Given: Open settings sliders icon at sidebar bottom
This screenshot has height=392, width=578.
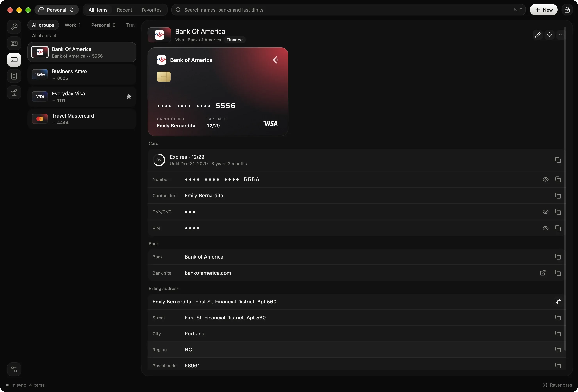Looking at the screenshot, I should [x=14, y=369].
